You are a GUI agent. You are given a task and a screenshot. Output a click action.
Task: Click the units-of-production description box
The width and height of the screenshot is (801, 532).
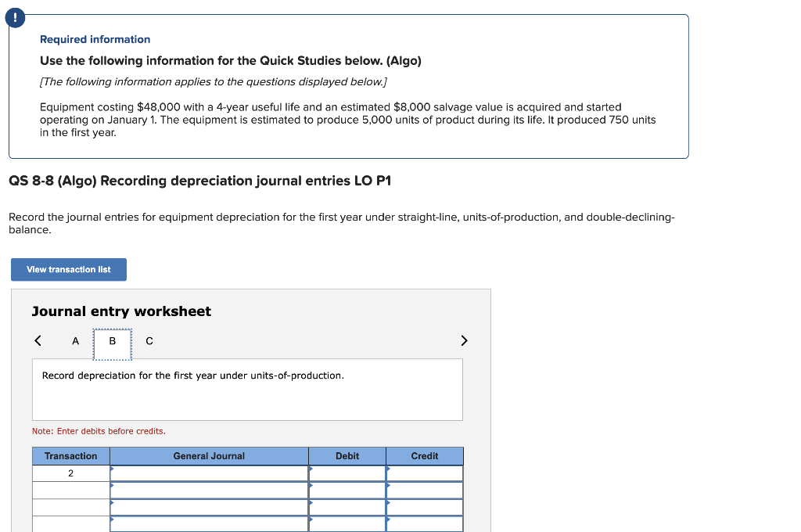(247, 389)
